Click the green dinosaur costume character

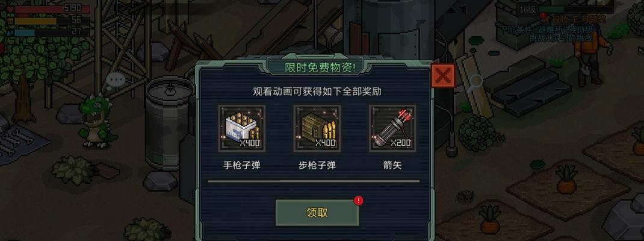pos(96,120)
